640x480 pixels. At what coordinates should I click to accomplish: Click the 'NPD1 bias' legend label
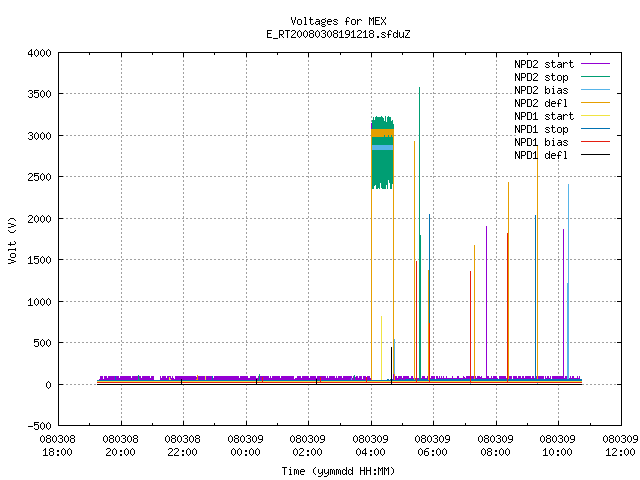pyautogui.click(x=541, y=142)
